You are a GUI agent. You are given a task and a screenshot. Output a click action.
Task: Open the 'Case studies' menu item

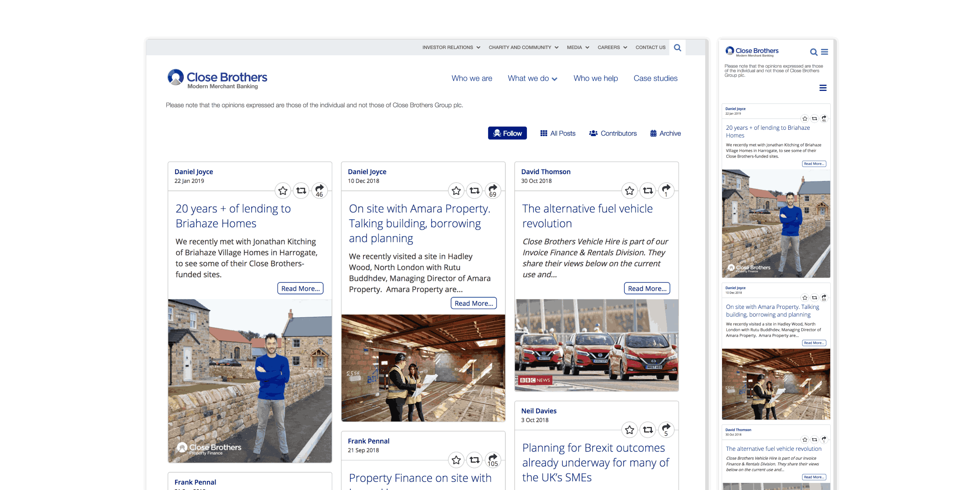655,78
